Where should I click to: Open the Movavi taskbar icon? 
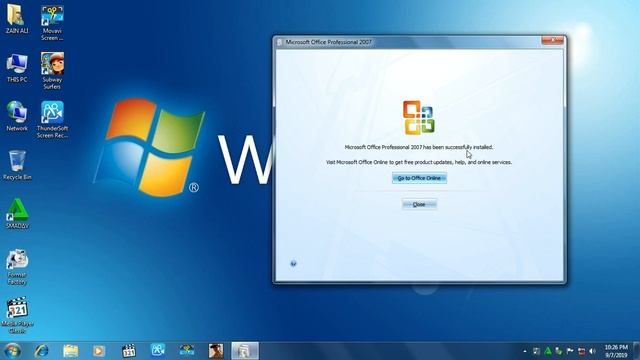click(187, 351)
